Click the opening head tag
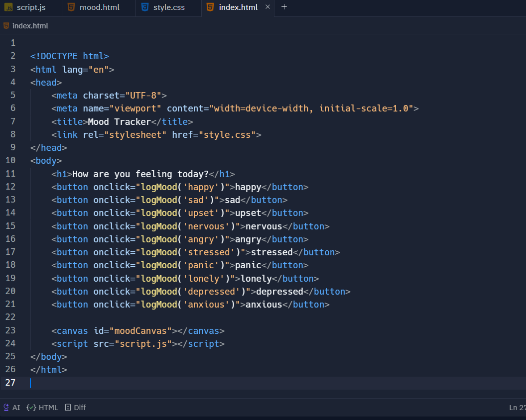The image size is (526, 420). 46,83
